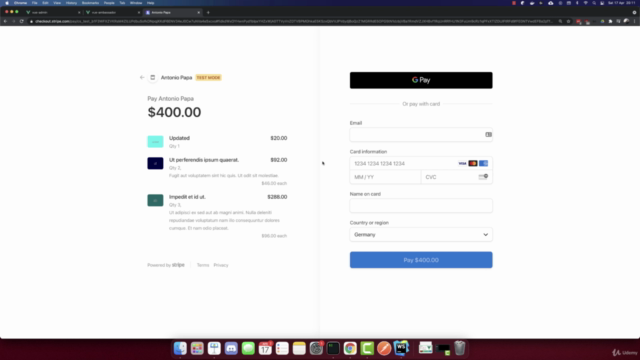The width and height of the screenshot is (640, 360).
Task: Click the merchant store icon
Action: pos(153,78)
